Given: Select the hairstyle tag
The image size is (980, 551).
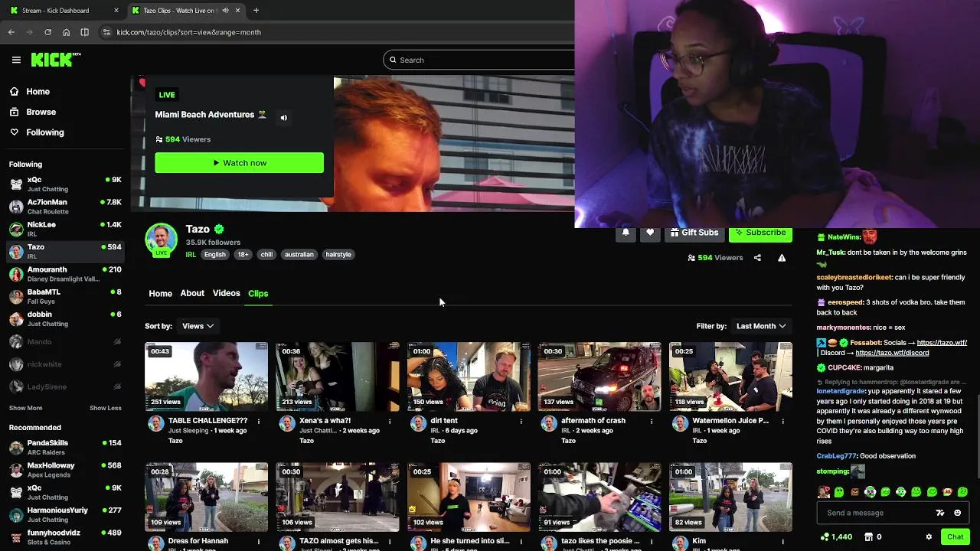Looking at the screenshot, I should pyautogui.click(x=338, y=255).
